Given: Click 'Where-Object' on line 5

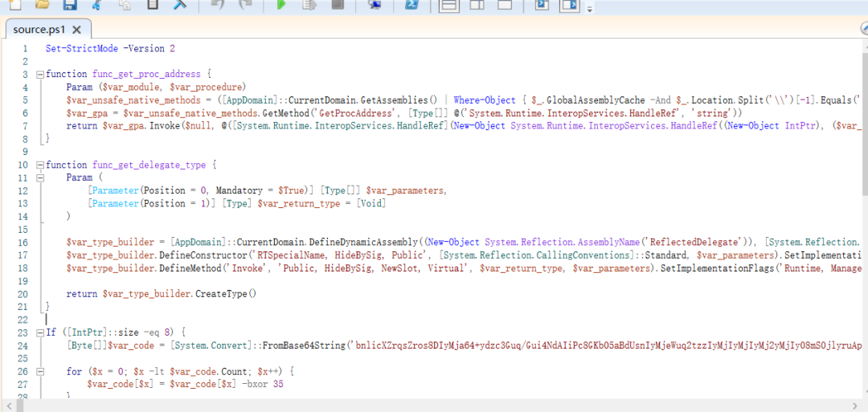Looking at the screenshot, I should point(485,100).
